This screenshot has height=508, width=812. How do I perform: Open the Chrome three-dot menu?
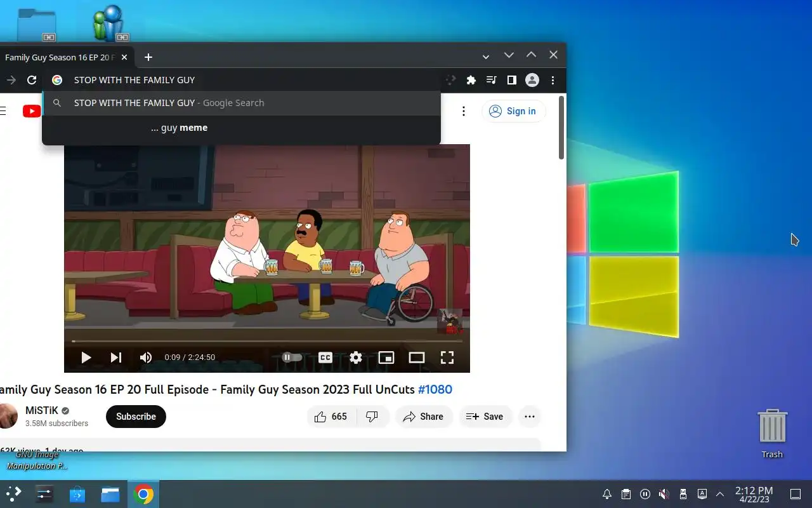tap(553, 80)
